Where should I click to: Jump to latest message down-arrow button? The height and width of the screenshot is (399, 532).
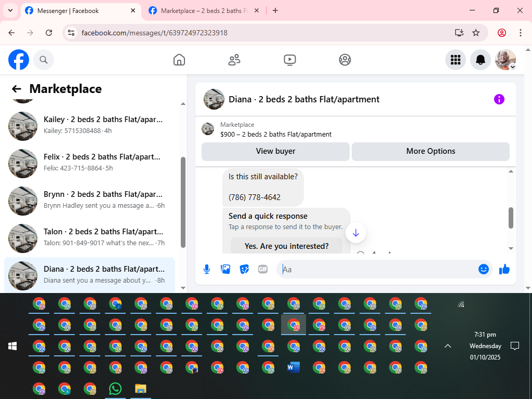click(x=355, y=233)
